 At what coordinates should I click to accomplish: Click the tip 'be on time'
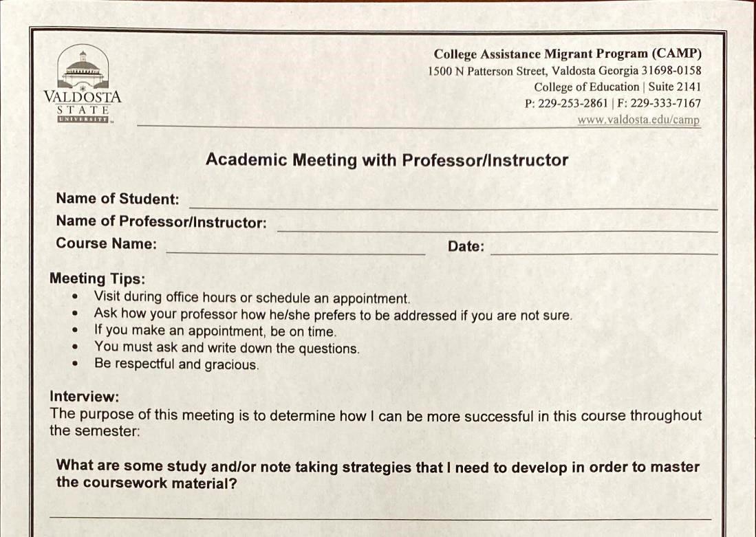pos(215,331)
